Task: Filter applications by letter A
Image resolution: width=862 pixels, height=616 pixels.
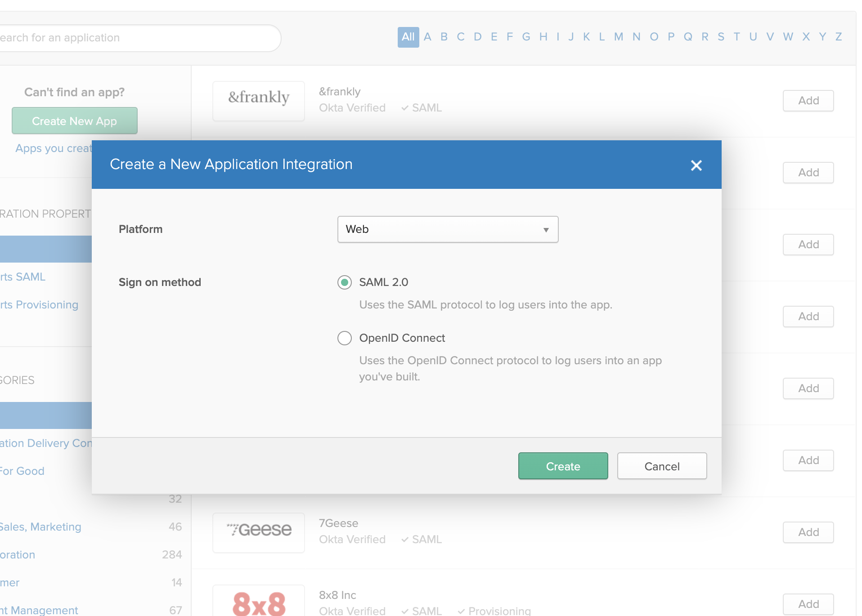Action: (x=427, y=37)
